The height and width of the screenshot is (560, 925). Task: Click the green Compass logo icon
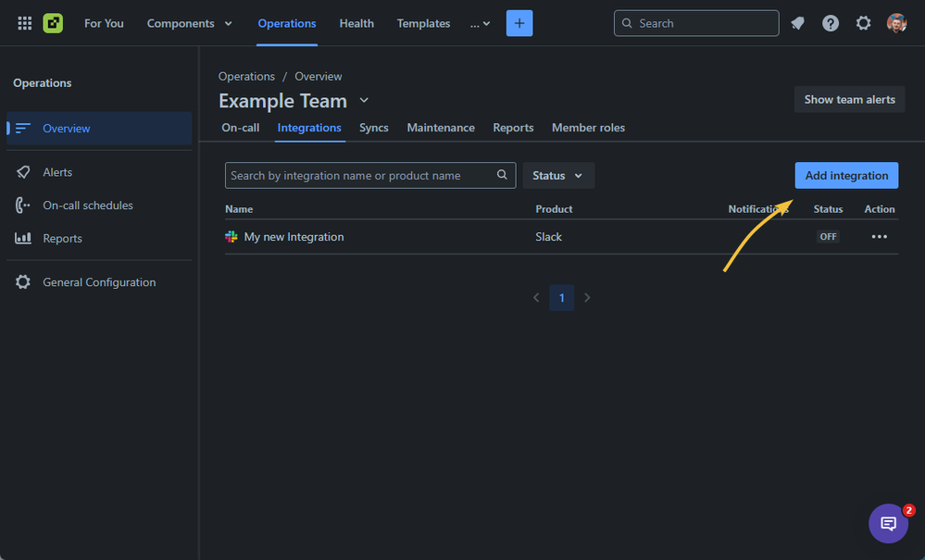pyautogui.click(x=53, y=23)
